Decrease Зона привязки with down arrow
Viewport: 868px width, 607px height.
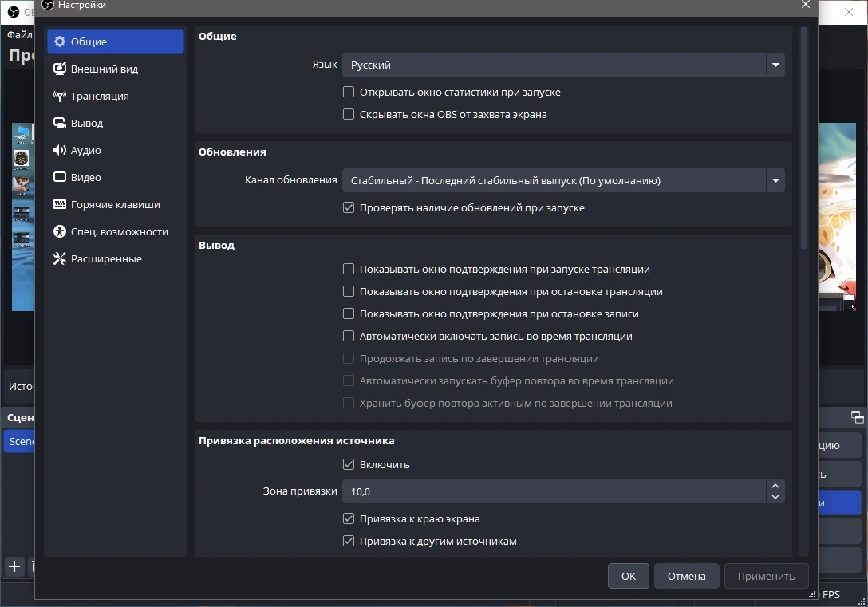[x=775, y=497]
